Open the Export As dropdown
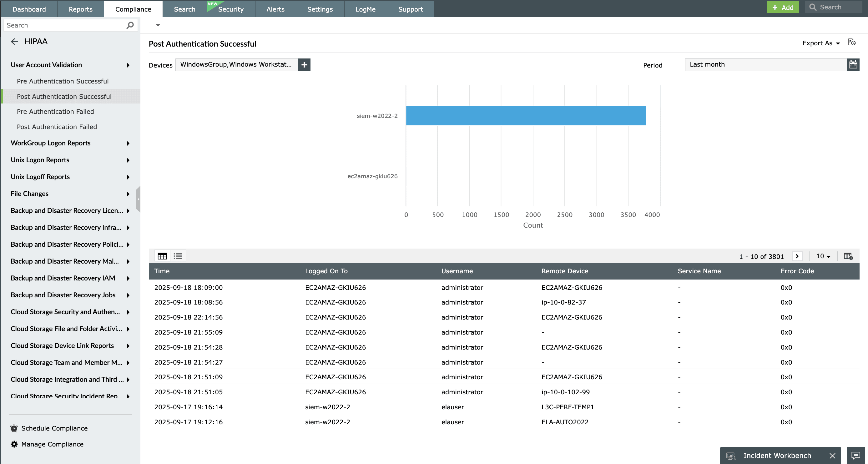 coord(821,43)
